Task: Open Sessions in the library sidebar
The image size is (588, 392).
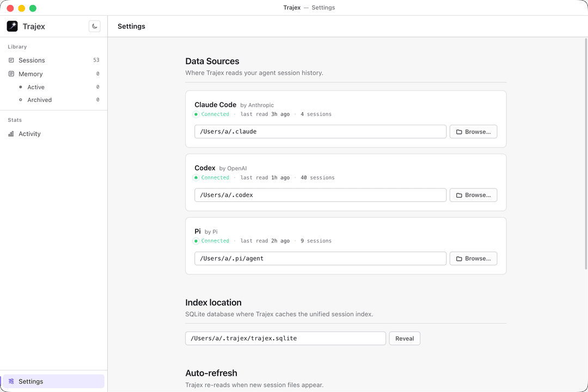Action: point(53,60)
